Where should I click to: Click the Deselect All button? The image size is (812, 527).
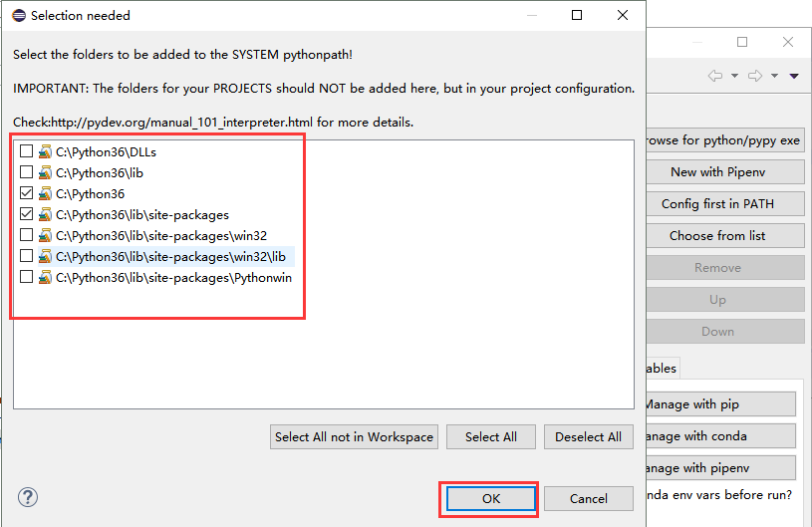pyautogui.click(x=588, y=437)
